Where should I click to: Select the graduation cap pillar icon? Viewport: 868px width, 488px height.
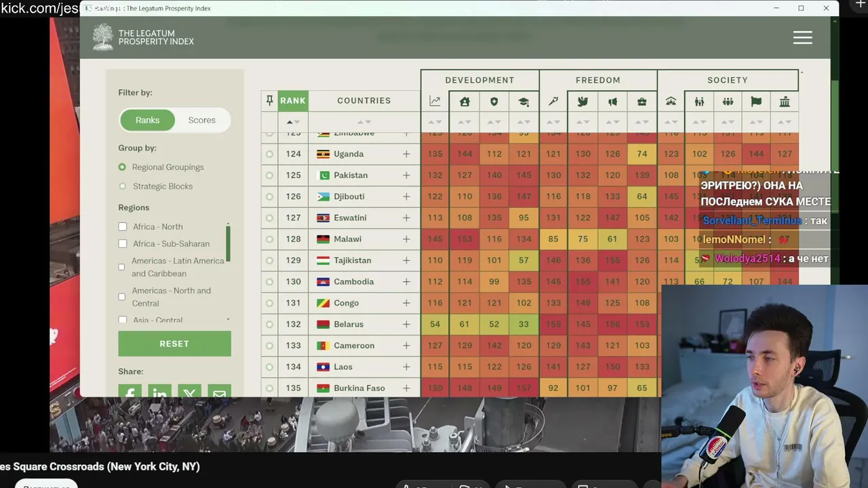(x=524, y=102)
